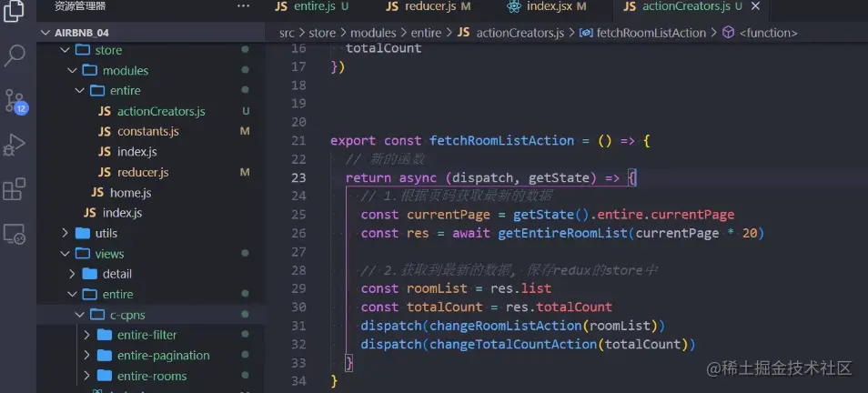
Task: Expand the entire-filter folder
Action: click(87, 335)
